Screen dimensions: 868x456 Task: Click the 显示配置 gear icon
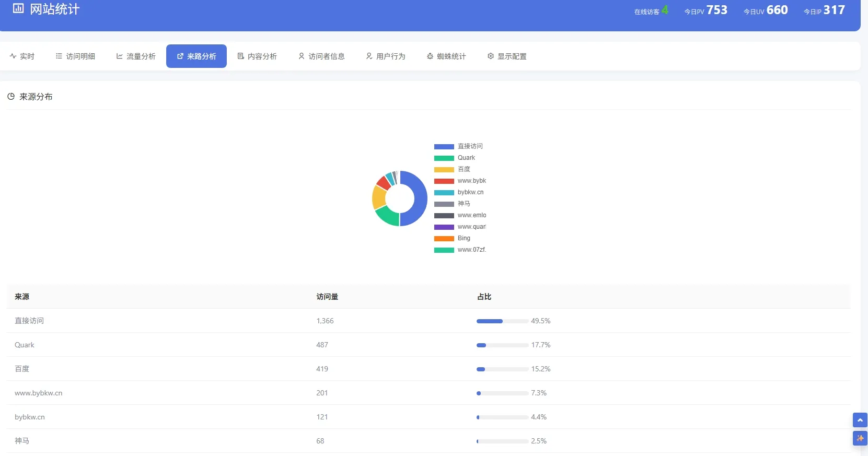point(491,56)
